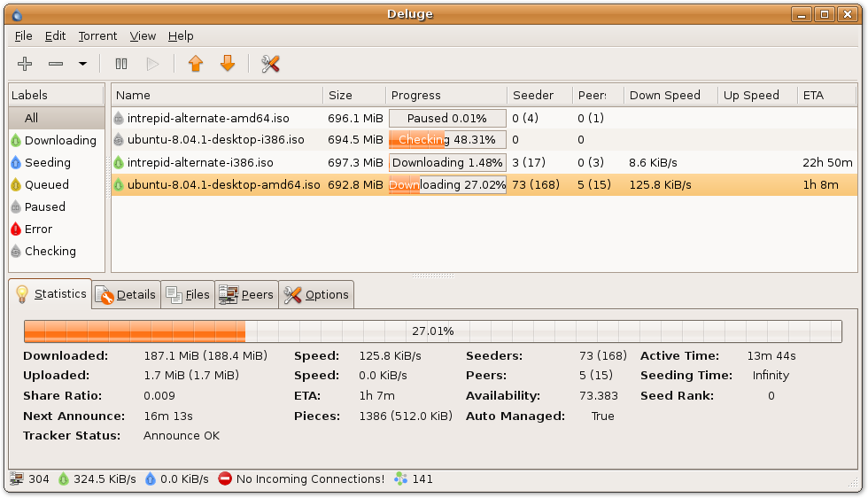Screen dimensions: 868x498
Task: Sort torrents by Seeders column
Action: (x=539, y=96)
